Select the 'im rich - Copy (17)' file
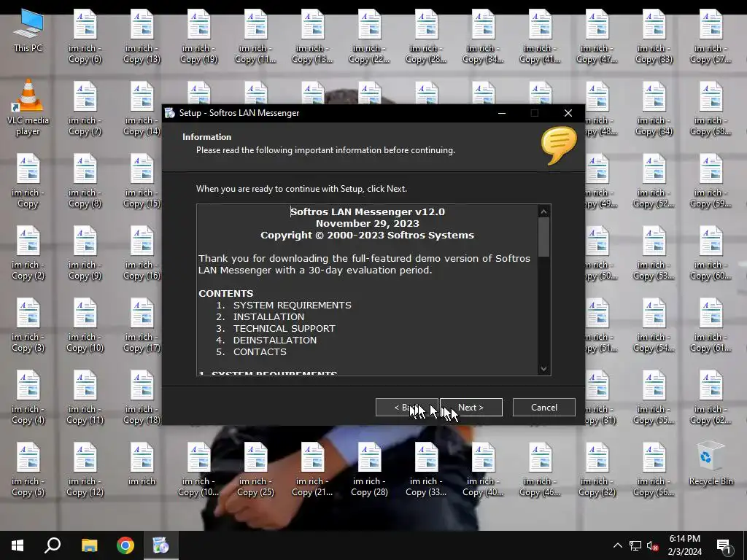 pos(142,326)
